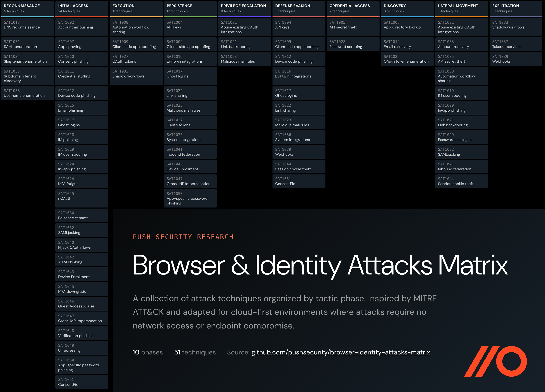Click SAT1024 MFA fatigue technique
Image resolution: width=545 pixels, height=392 pixels.
pyautogui.click(x=82, y=181)
